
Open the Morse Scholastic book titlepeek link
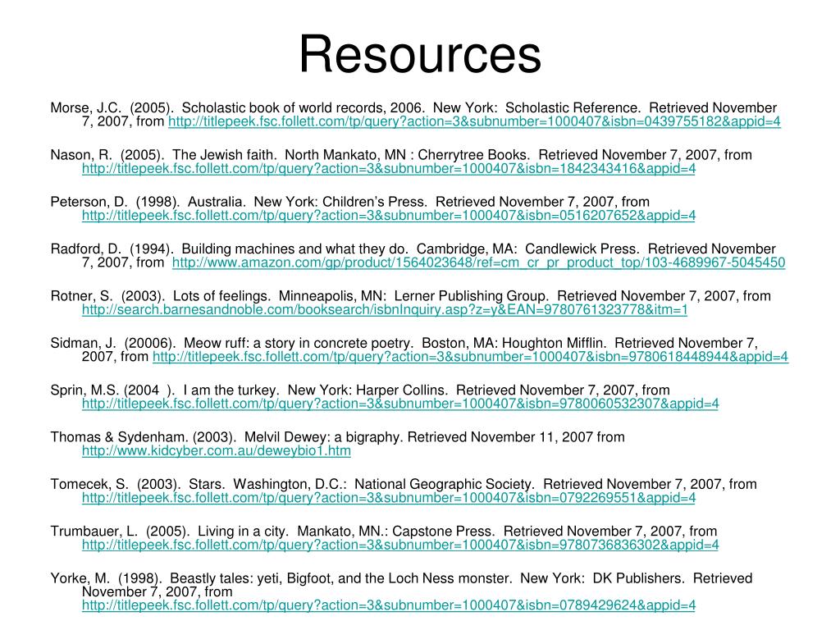coord(474,121)
